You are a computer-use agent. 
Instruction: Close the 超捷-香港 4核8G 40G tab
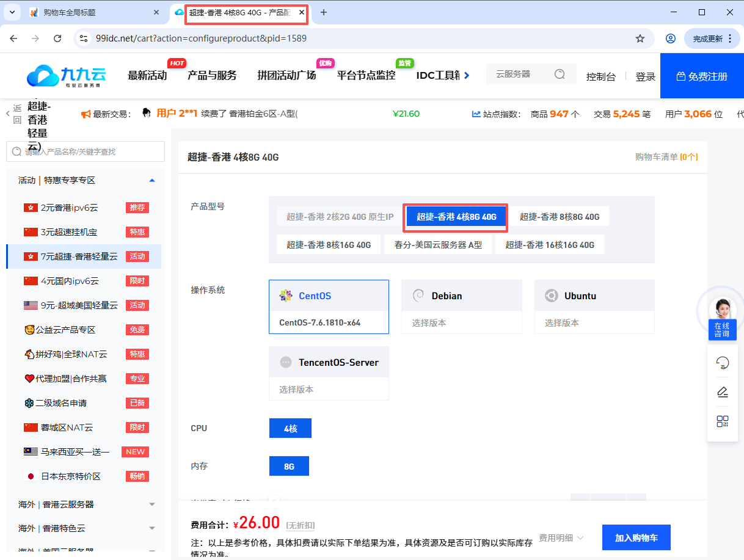[x=302, y=12]
